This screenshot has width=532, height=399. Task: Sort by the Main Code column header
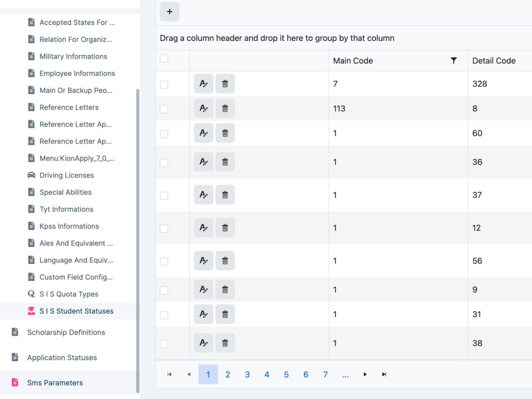pyautogui.click(x=353, y=61)
